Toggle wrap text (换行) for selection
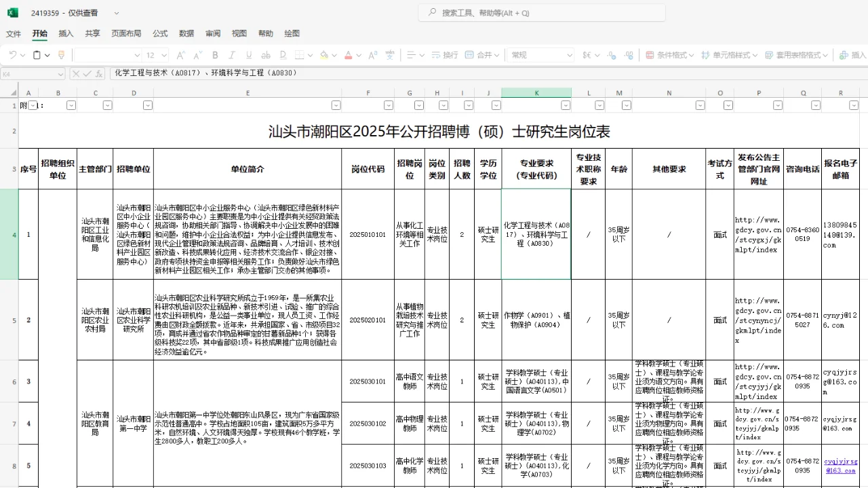Screen dimensions: 868x488 pyautogui.click(x=443, y=54)
